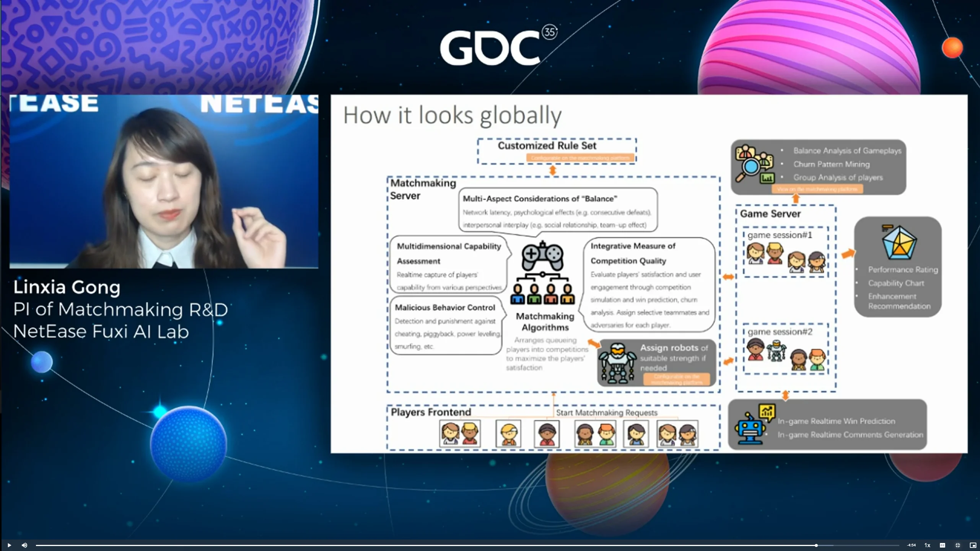Click 'game session#1' label
The height and width of the screenshot is (551, 980).
click(780, 235)
